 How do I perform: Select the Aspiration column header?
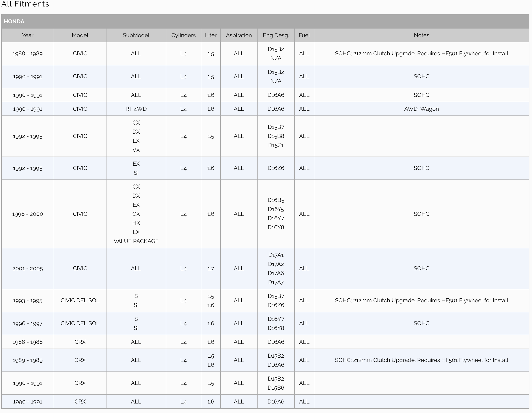tap(239, 35)
